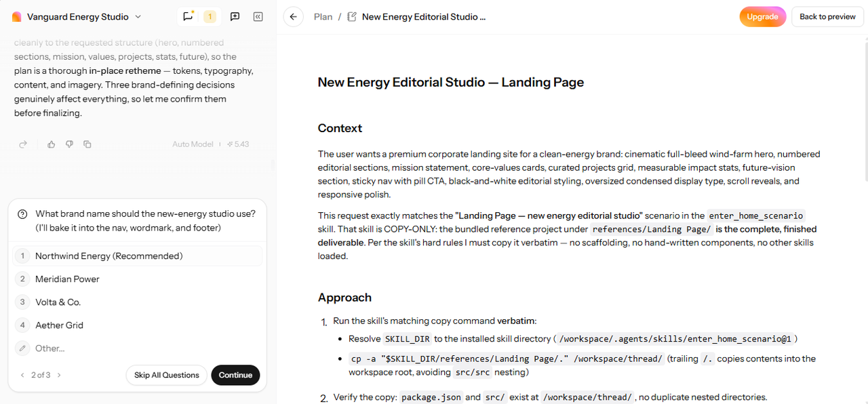
Task: Give the response a thumbs up
Action: click(52, 144)
